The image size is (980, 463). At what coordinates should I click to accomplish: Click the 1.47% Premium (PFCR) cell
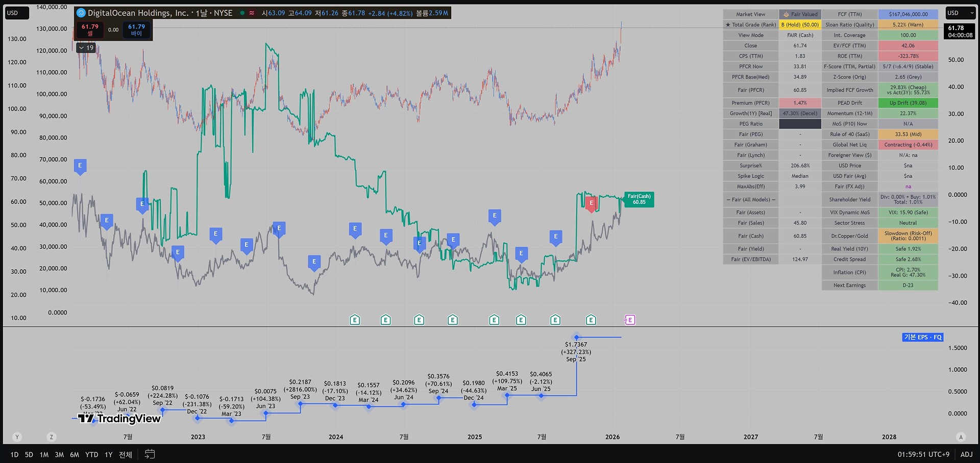800,103
